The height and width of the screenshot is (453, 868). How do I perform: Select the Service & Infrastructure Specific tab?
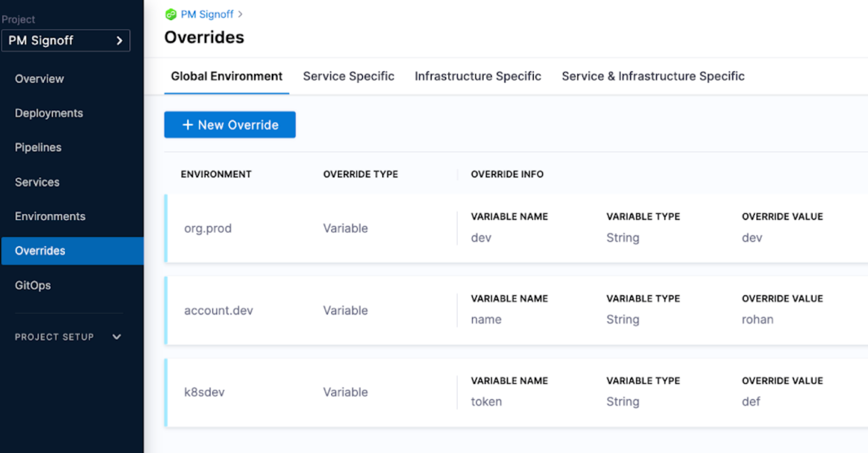tap(653, 76)
